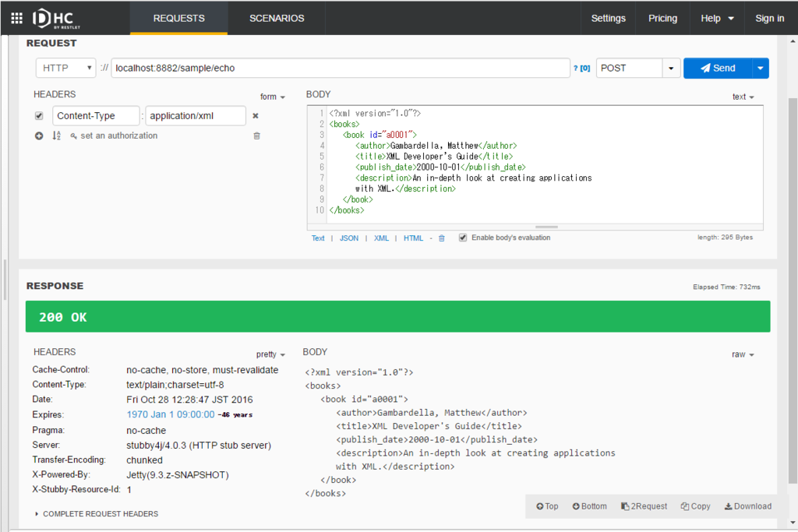Click 'no-cache, no-store, must-revalidate' value

202,370
